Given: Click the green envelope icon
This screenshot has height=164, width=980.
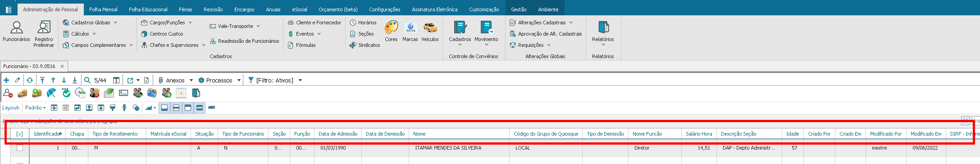Looking at the screenshot, I should coord(109,93).
